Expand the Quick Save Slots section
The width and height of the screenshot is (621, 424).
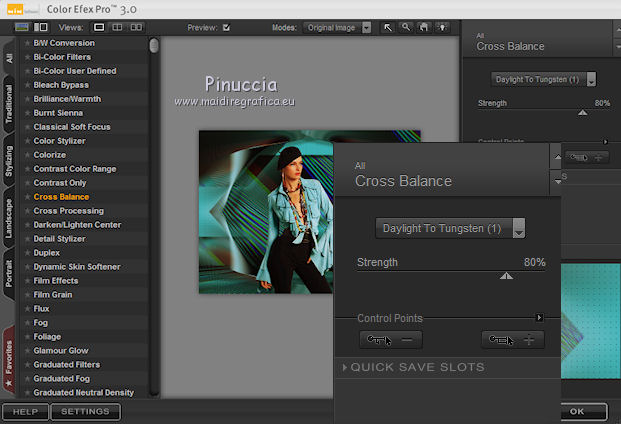click(415, 368)
